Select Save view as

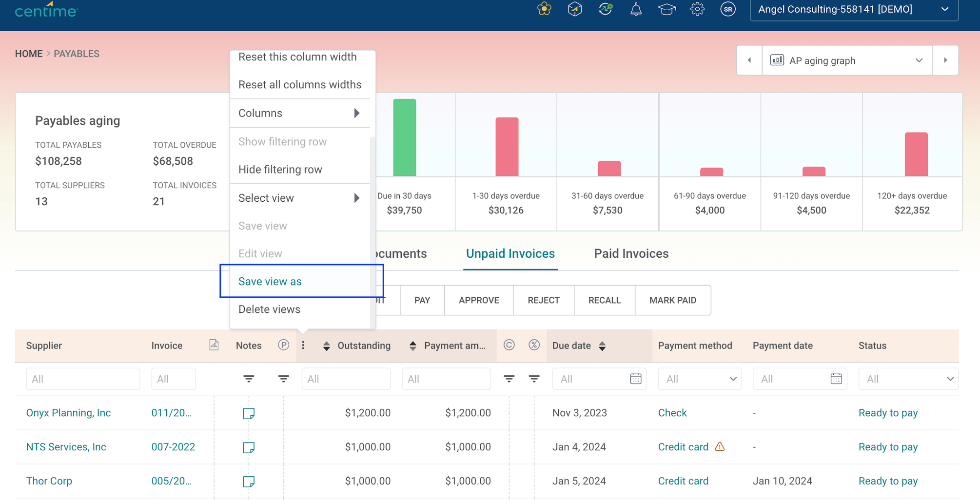point(300,281)
